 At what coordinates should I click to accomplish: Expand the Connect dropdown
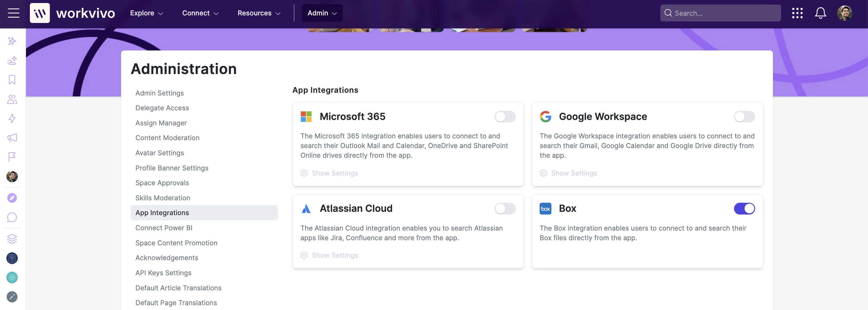coord(200,13)
